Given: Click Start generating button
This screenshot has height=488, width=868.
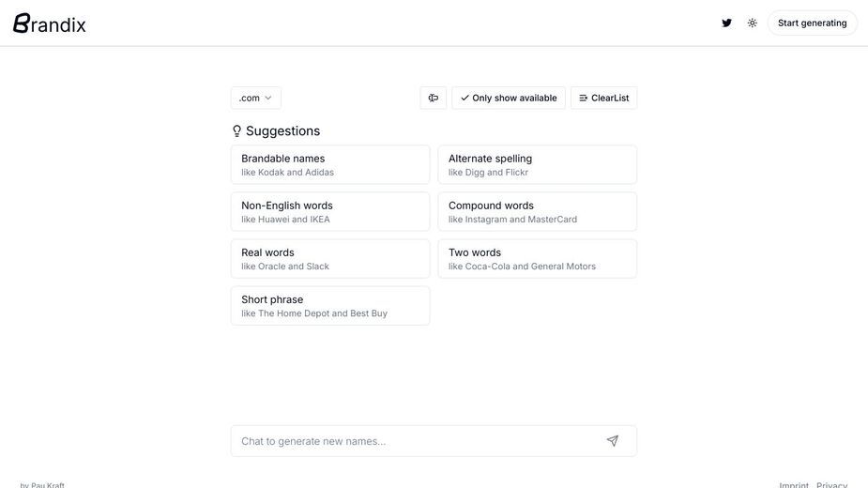Looking at the screenshot, I should [812, 23].
